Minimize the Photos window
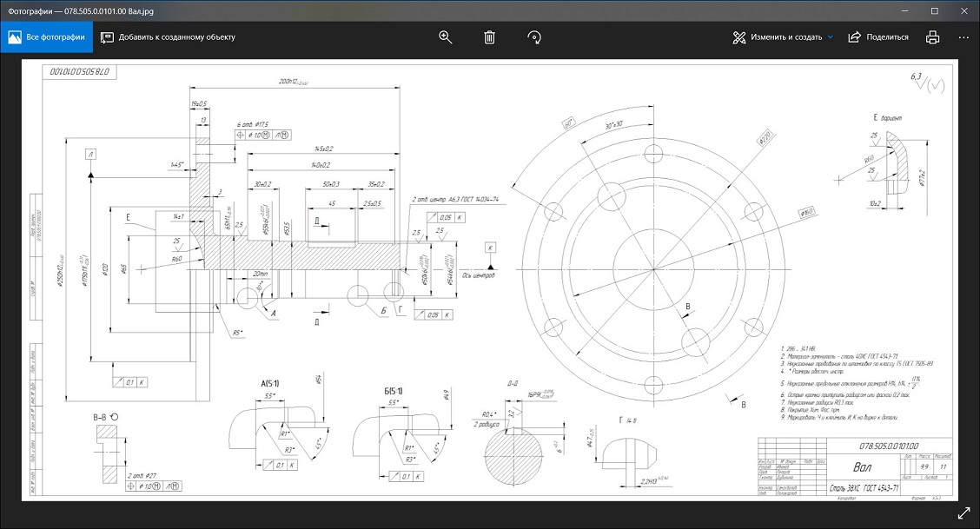 (905, 10)
